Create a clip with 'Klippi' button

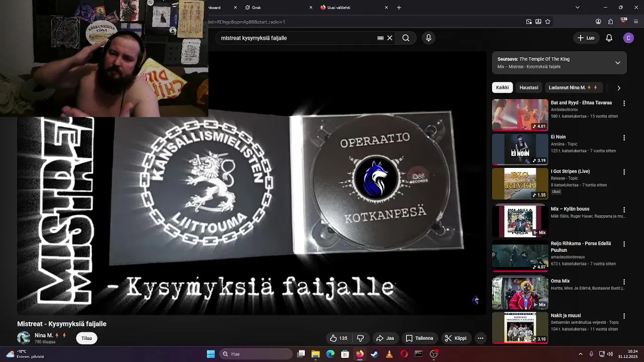456,338
